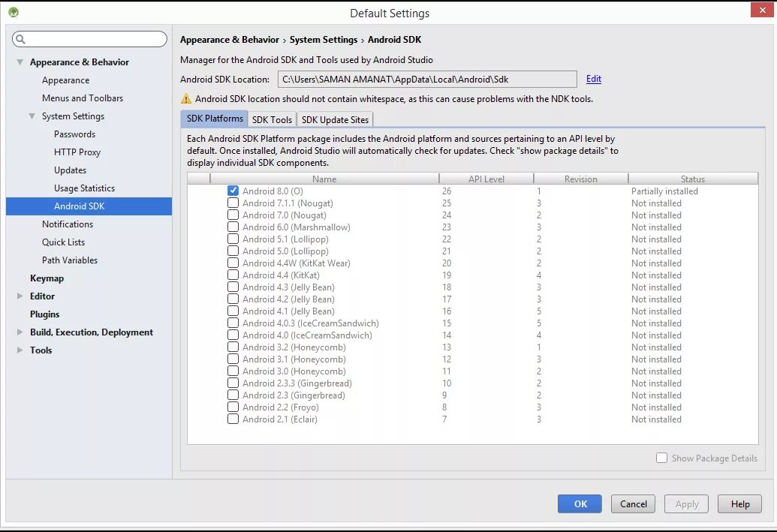Collapse the System Settings tree arrow
The width and height of the screenshot is (777, 532).
coord(32,116)
